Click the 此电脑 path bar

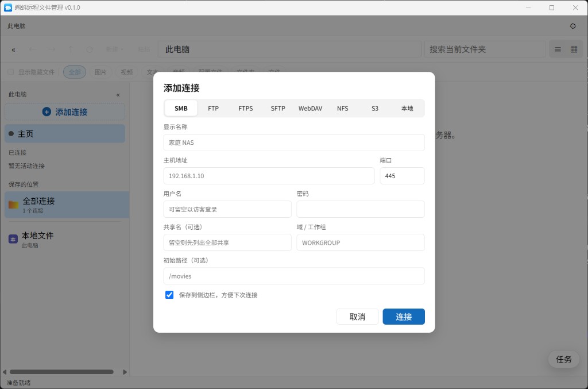pyautogui.click(x=289, y=49)
